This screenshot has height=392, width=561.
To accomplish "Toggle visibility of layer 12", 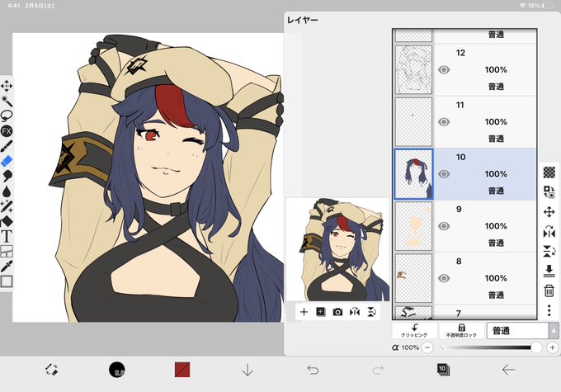I will click(x=444, y=70).
